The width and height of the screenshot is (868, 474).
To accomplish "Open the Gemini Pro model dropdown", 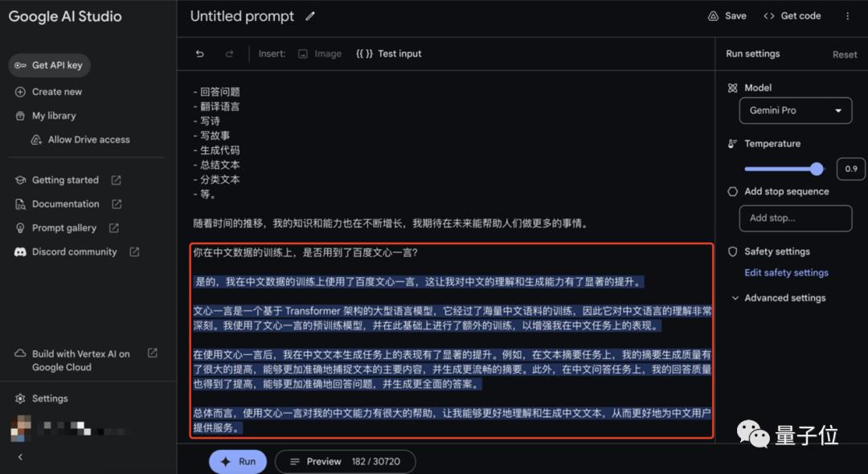I will pyautogui.click(x=795, y=110).
